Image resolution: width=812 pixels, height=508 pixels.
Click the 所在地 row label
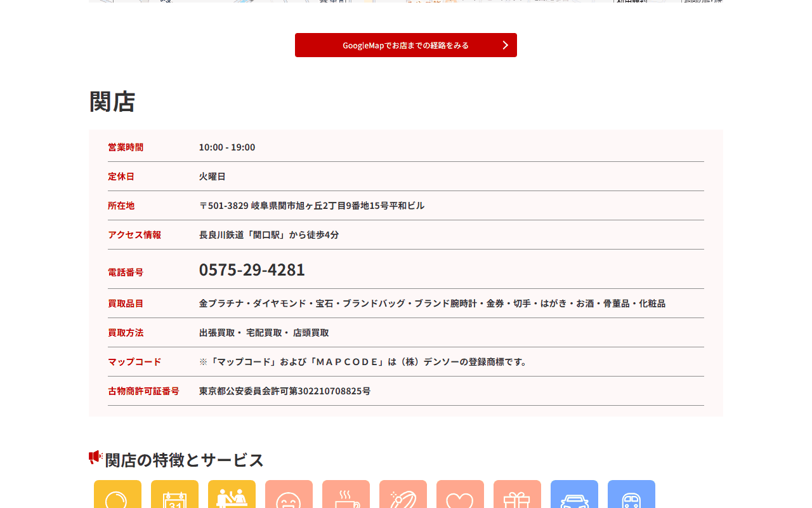(121, 206)
